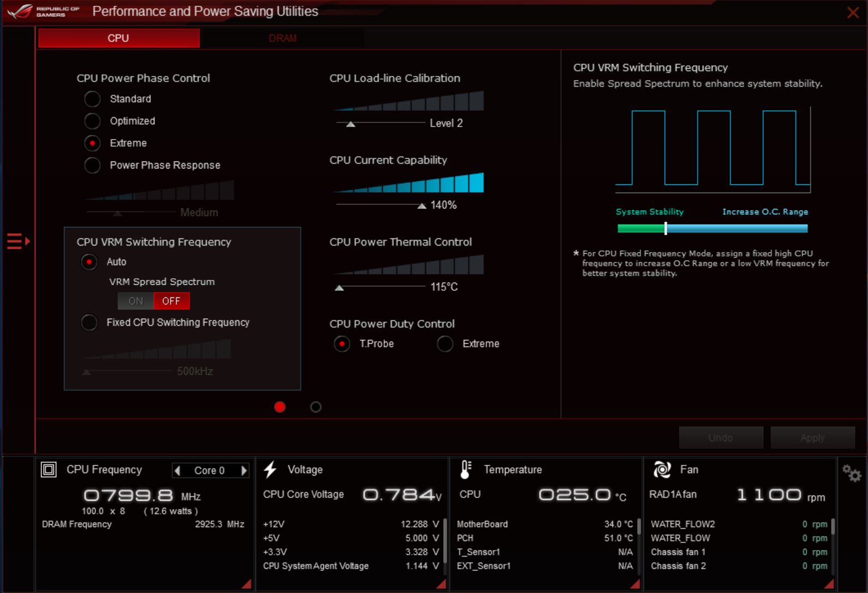Click the PCH temperature row
Viewport: 868px width, 593px height.
(x=545, y=538)
